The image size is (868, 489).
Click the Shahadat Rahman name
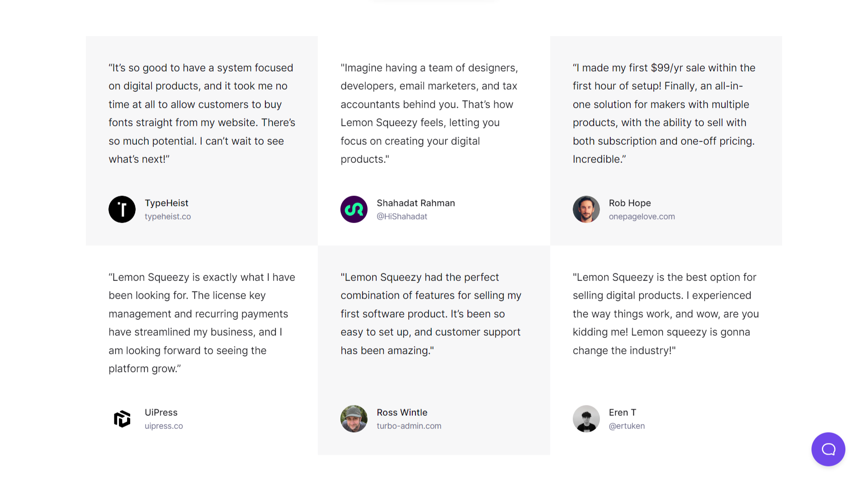click(416, 203)
